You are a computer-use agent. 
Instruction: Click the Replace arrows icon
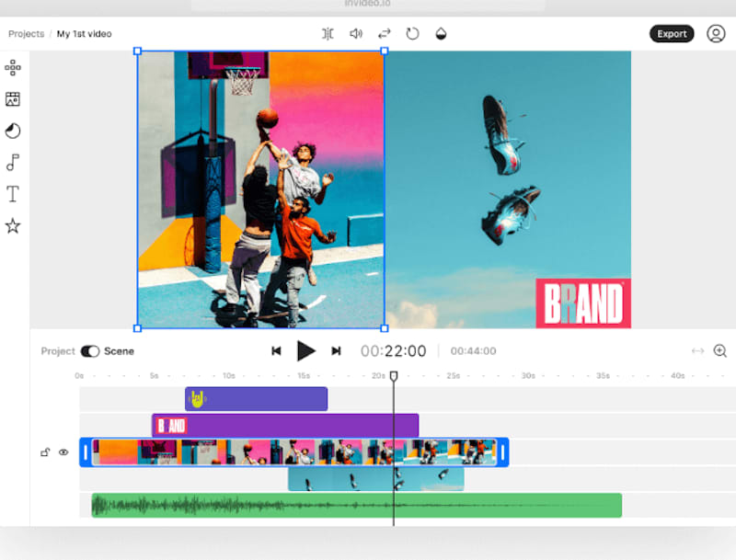385,33
